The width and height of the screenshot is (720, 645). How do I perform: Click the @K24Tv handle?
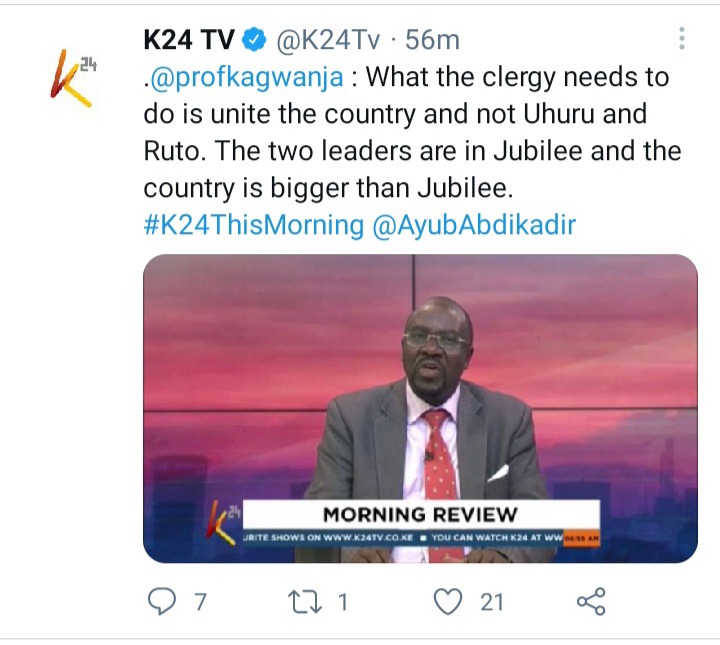(x=328, y=40)
